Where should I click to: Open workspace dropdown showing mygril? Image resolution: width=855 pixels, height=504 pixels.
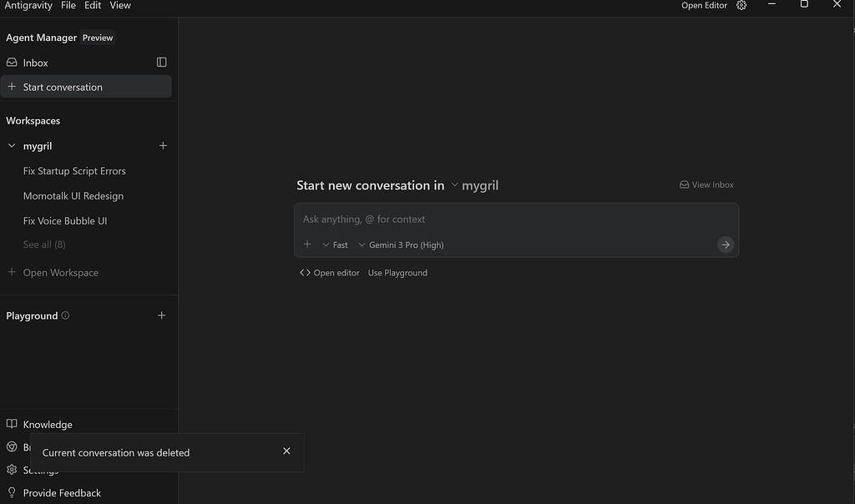click(474, 185)
